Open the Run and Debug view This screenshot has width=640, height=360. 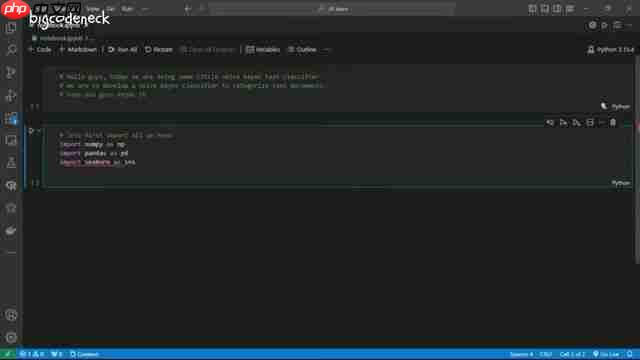click(x=11, y=96)
